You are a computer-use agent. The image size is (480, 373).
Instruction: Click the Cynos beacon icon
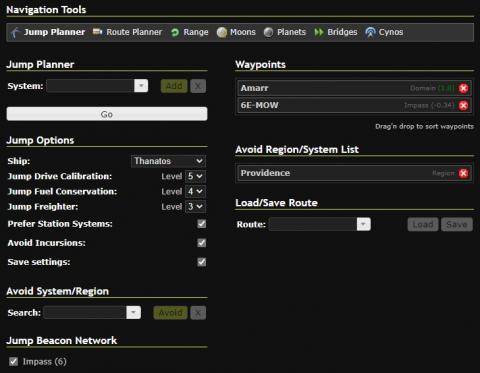pos(370,32)
